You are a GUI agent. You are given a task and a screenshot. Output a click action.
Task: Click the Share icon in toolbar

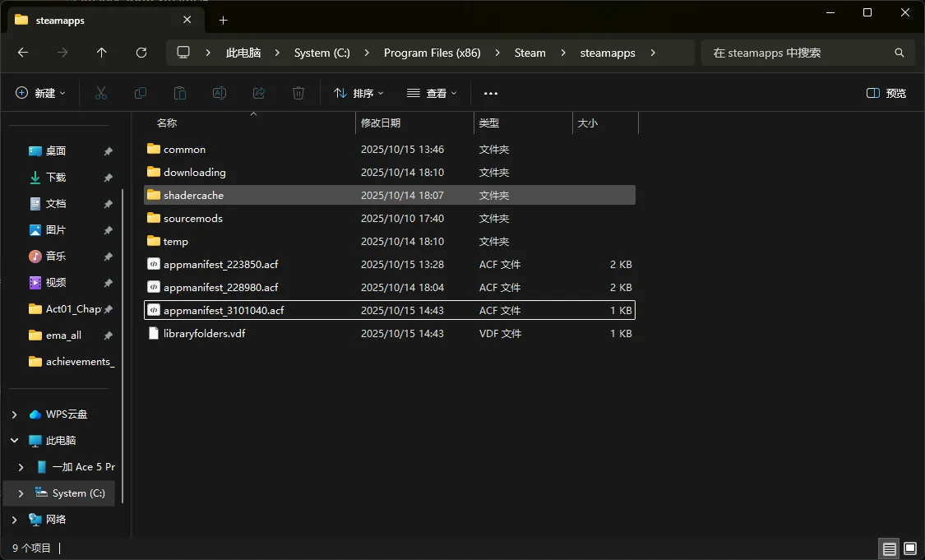coord(259,93)
